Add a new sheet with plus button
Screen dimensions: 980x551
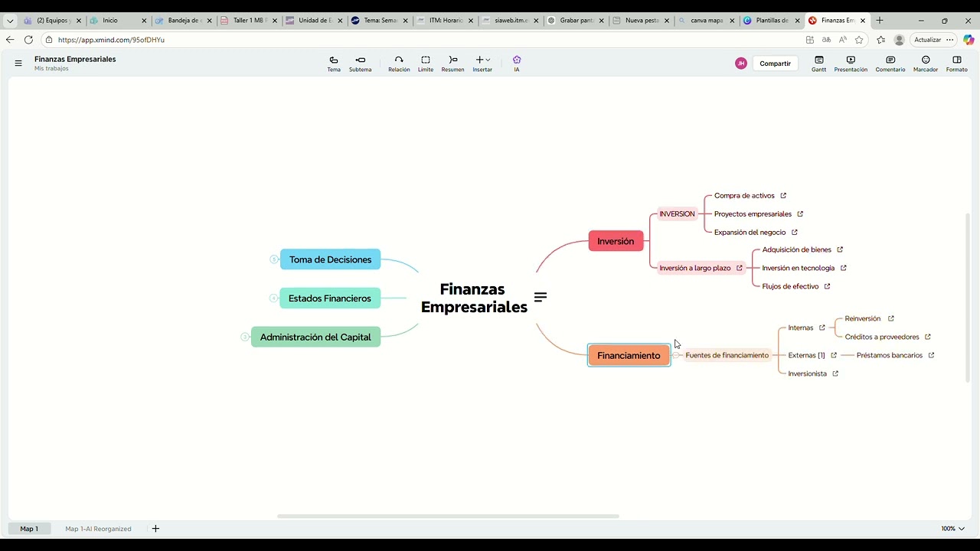[x=155, y=529]
